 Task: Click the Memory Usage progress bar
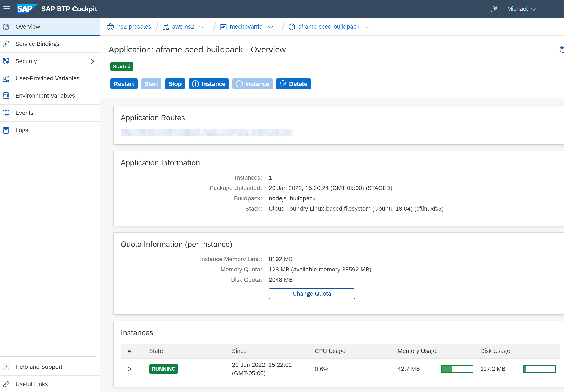(457, 369)
